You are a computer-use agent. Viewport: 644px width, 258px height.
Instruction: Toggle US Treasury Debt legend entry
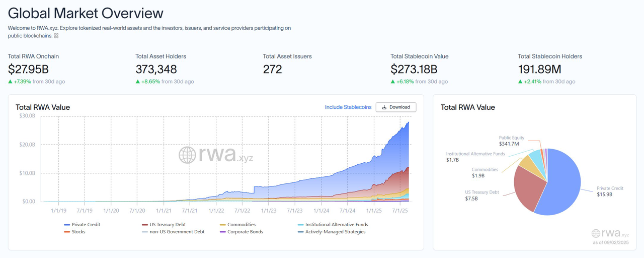coord(162,225)
